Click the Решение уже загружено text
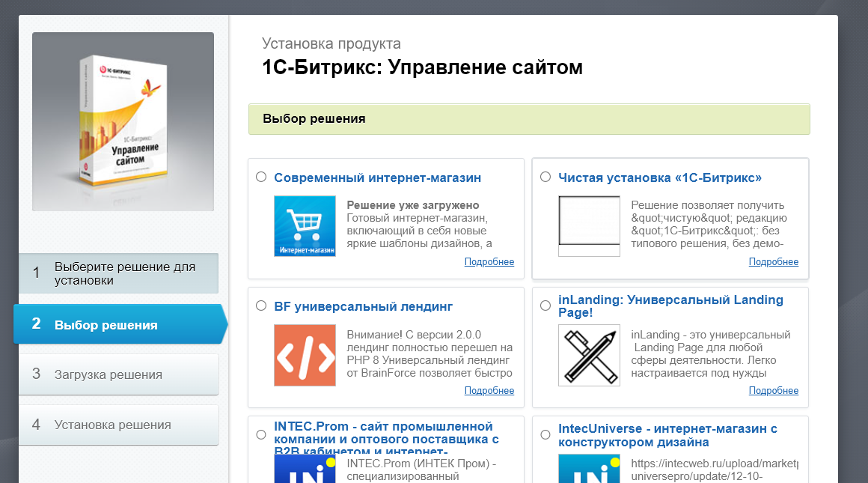The height and width of the screenshot is (483, 868). [x=413, y=205]
